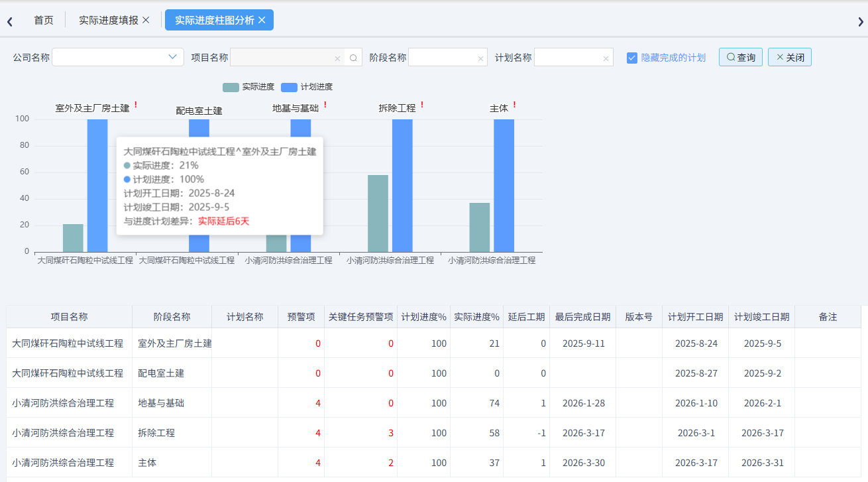868x482 pixels.
Task: Select the 拆除工程 row's 阶段名称 cell
Action: (x=172, y=433)
